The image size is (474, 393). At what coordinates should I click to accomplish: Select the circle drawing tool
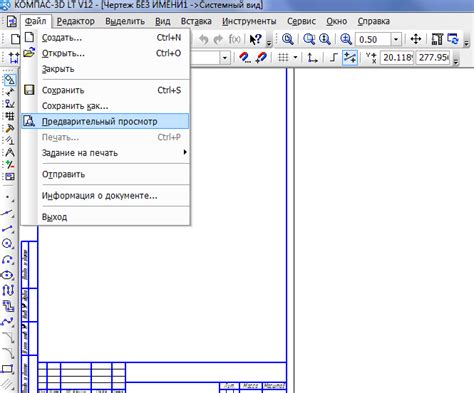pos(8,244)
